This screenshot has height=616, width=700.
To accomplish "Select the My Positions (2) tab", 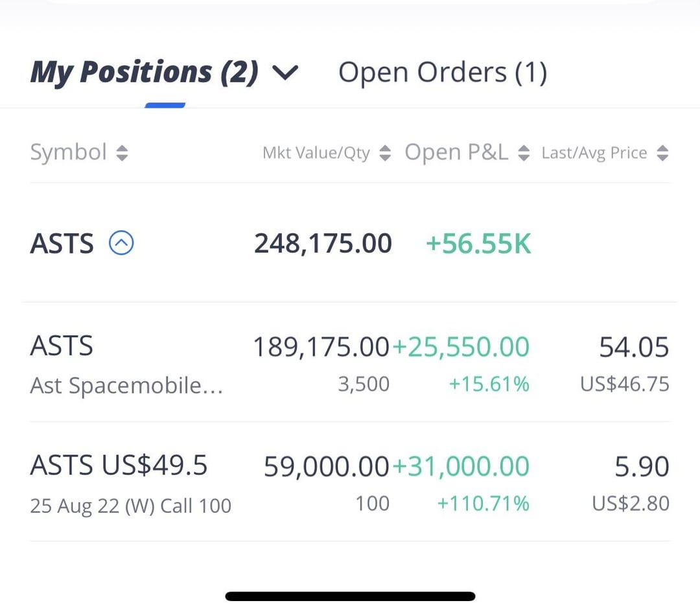I will click(x=144, y=73).
